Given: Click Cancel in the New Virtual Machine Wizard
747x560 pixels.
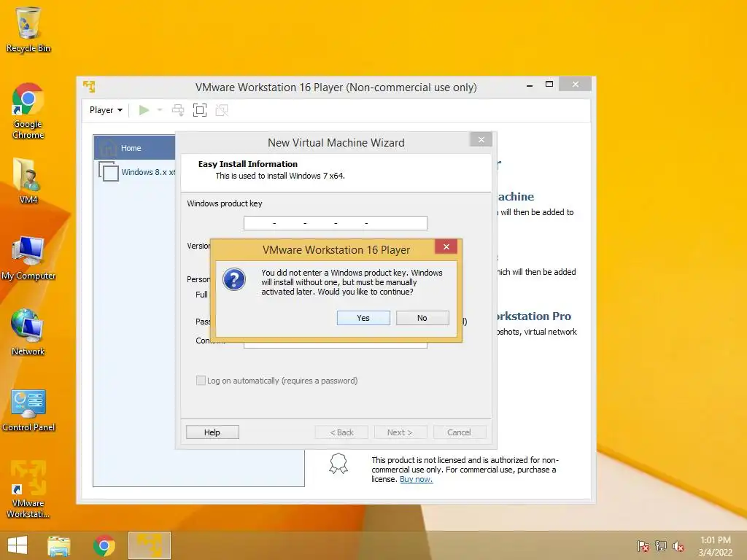Looking at the screenshot, I should click(x=460, y=432).
